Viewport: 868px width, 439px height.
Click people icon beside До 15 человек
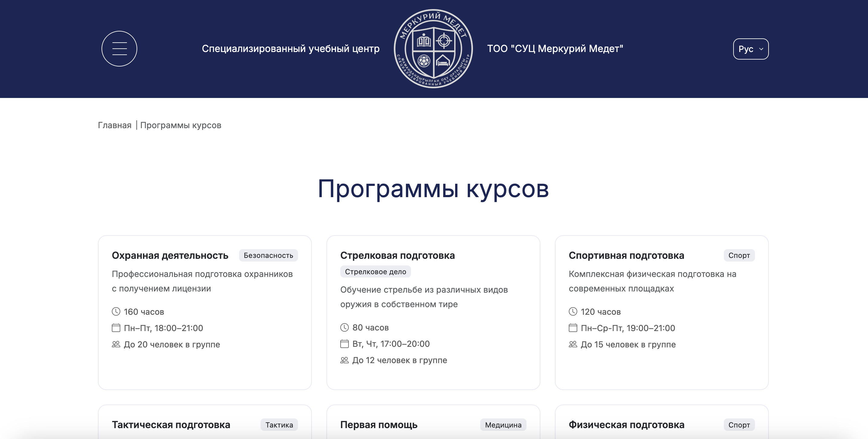(573, 344)
